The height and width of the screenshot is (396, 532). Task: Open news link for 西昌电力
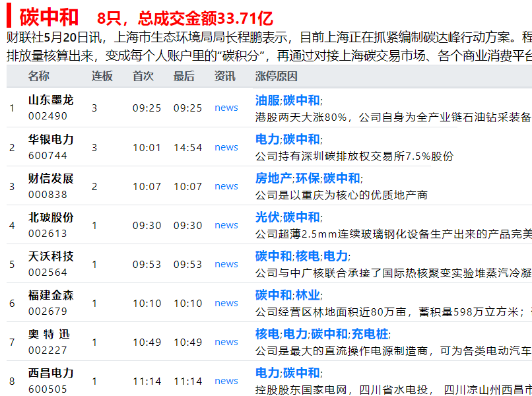tap(226, 381)
